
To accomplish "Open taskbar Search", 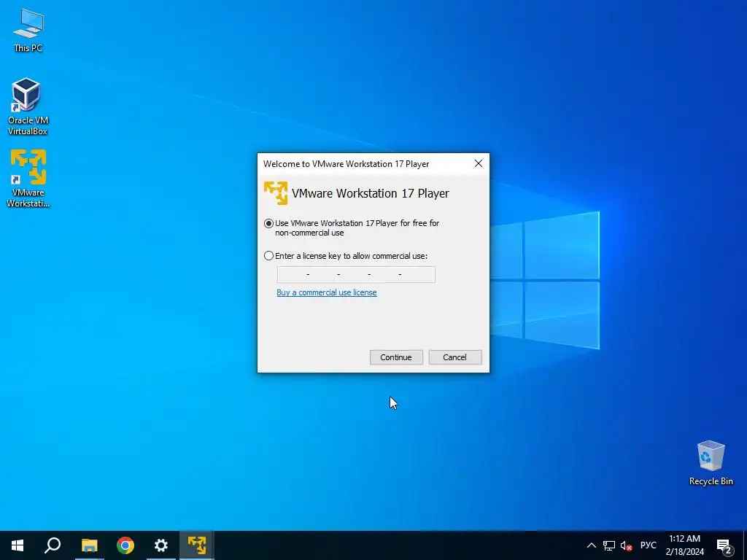I will 53,545.
